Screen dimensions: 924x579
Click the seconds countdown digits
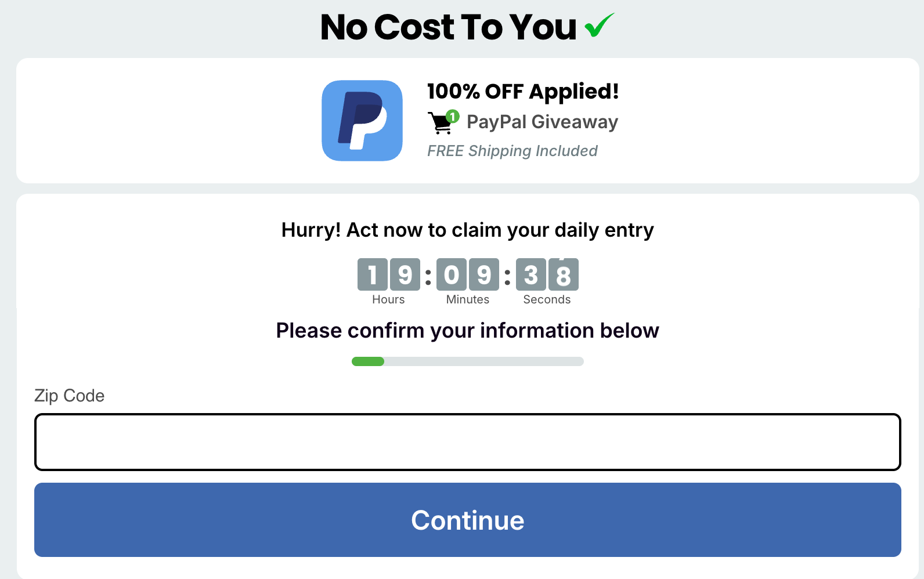click(547, 274)
